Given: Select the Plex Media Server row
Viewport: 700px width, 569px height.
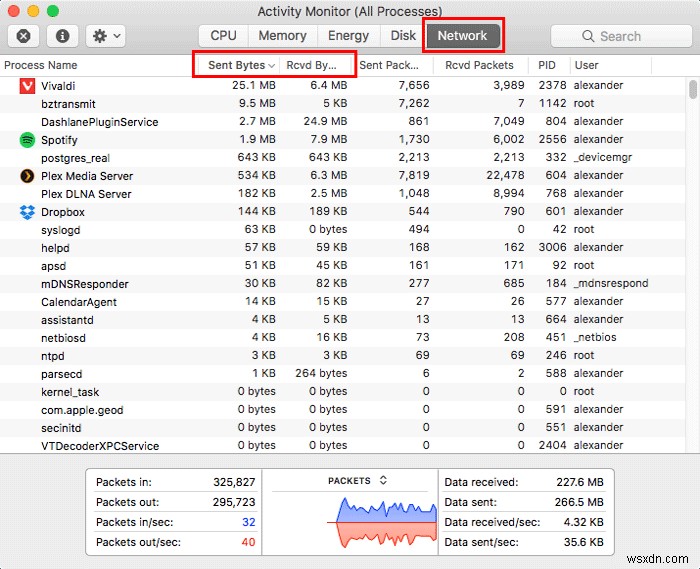Looking at the screenshot, I should [x=342, y=176].
